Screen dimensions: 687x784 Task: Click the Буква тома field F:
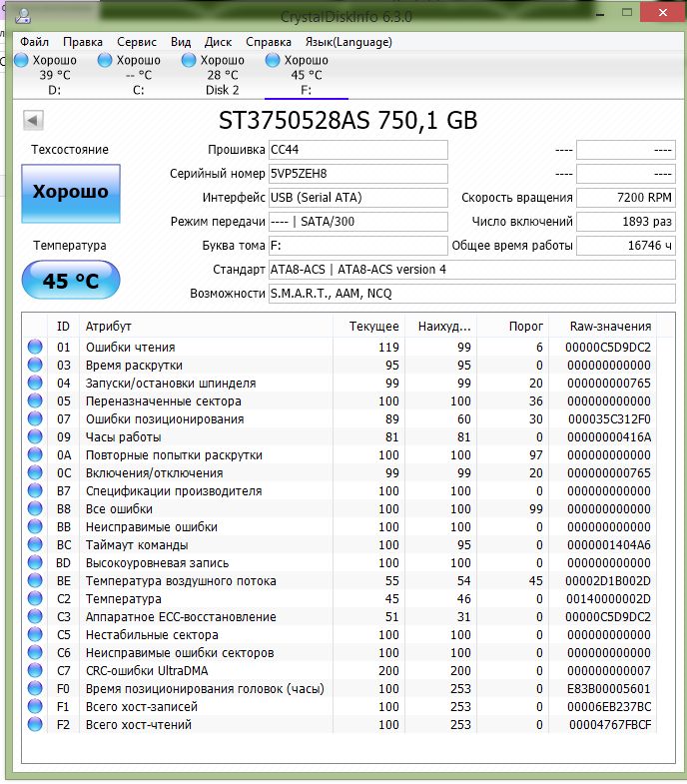point(358,246)
